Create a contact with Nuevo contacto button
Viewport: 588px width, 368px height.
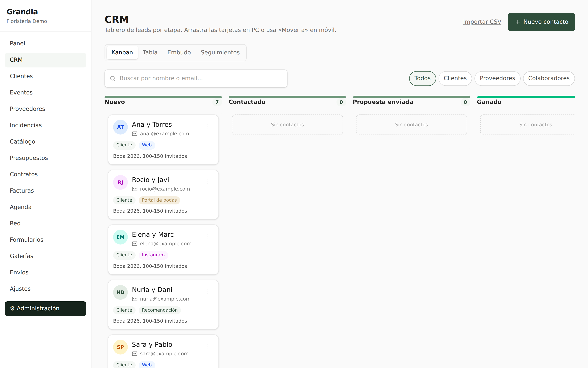[541, 22]
